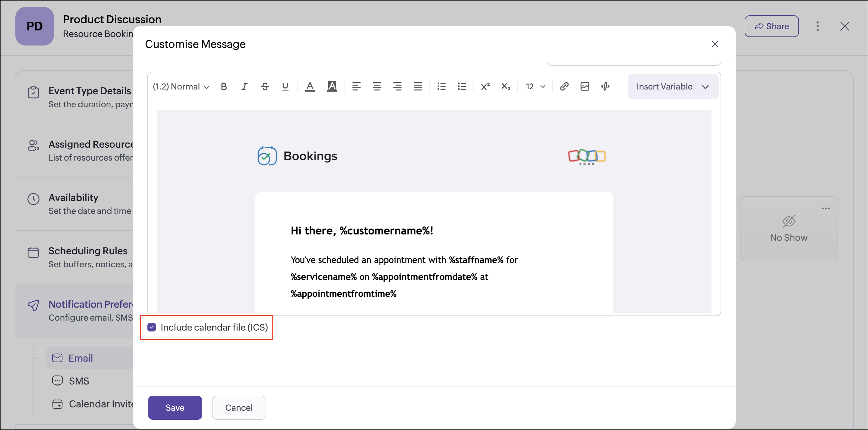868x430 pixels.
Task: Center align the text
Action: (x=377, y=86)
